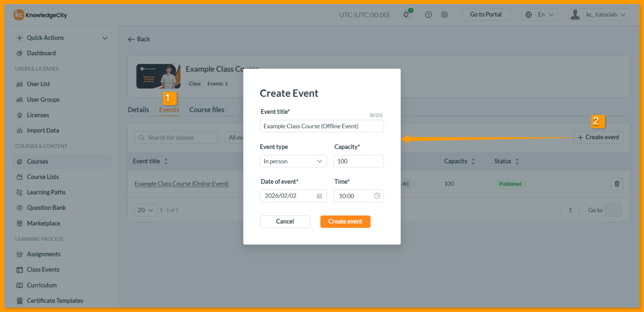Sort by Capacity column arrows
This screenshot has width=644, height=312.
click(473, 161)
